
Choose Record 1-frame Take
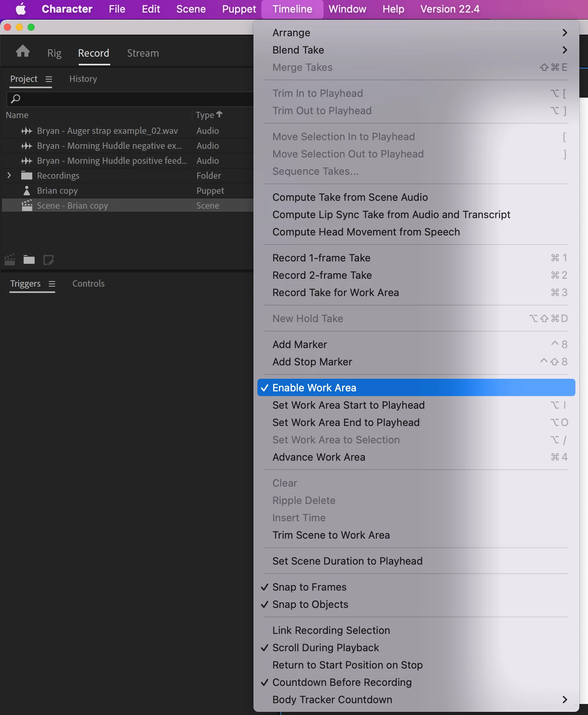[416, 257]
